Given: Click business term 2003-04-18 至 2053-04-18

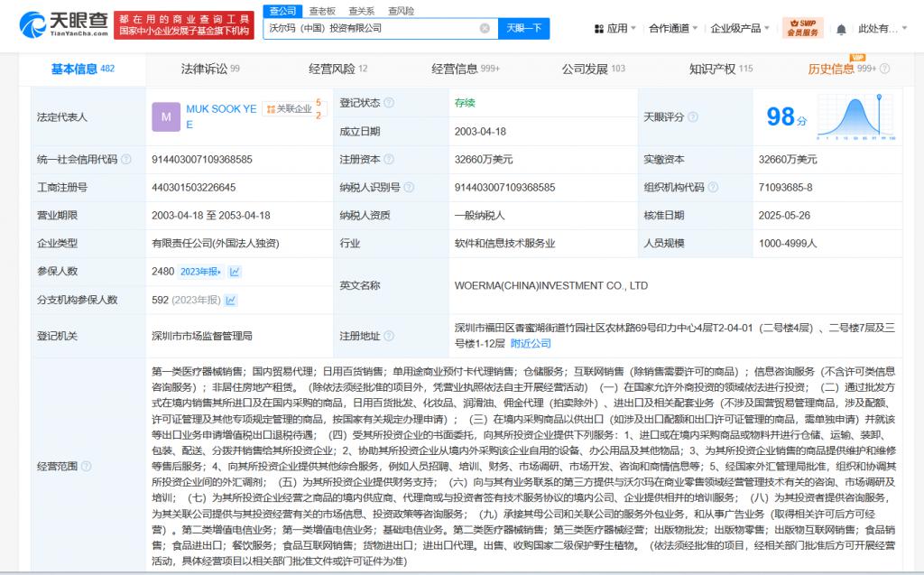Looking at the screenshot, I should coord(211,215).
